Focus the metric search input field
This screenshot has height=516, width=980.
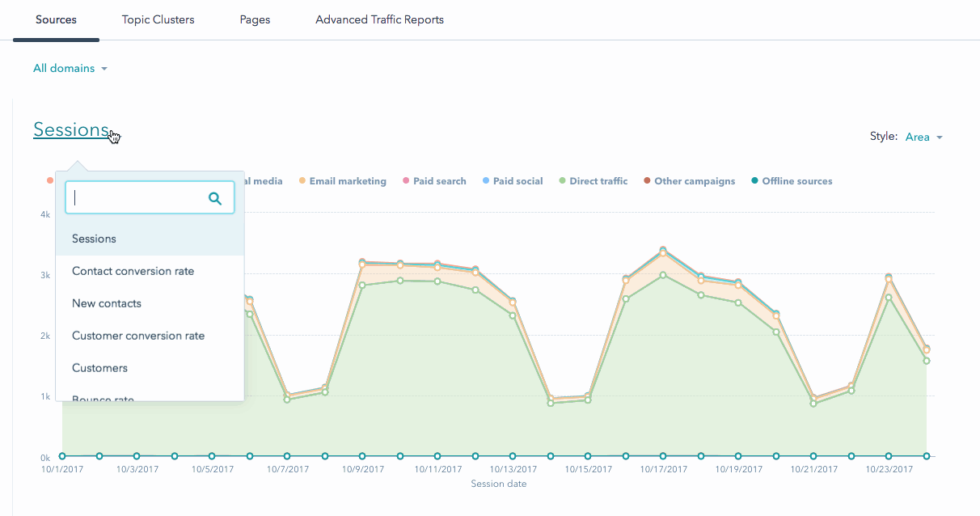coord(137,197)
